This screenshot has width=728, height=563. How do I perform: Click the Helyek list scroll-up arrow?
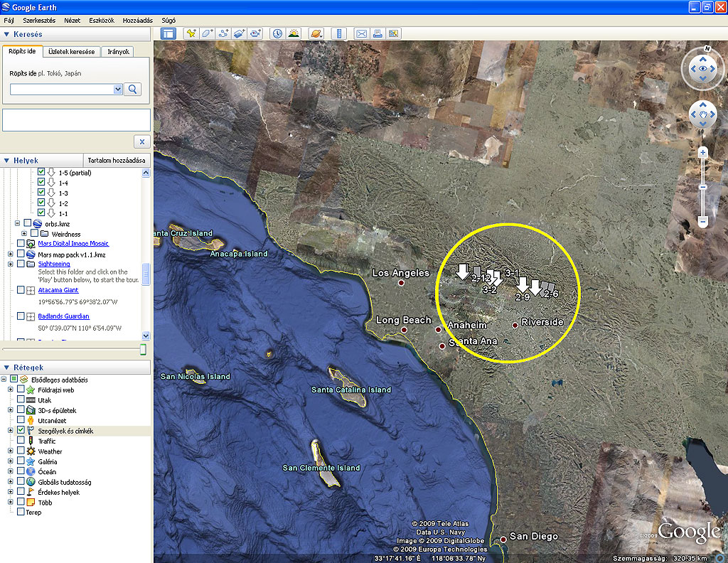point(146,173)
